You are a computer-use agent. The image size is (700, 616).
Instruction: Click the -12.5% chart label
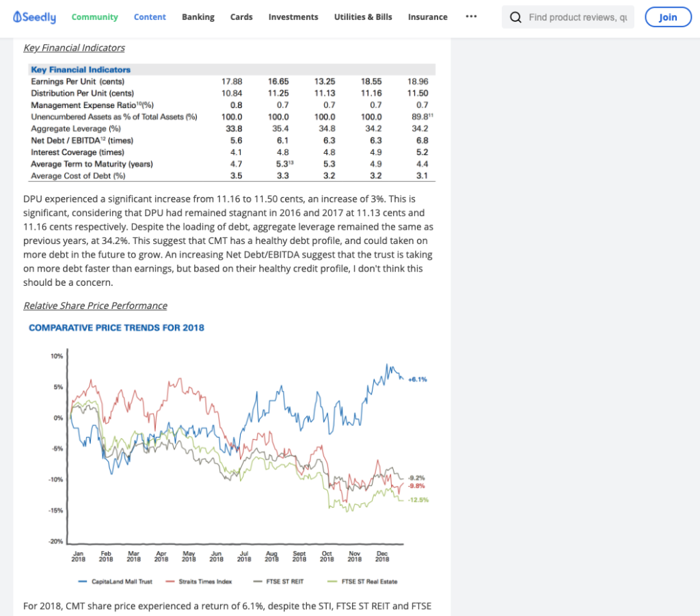(418, 500)
